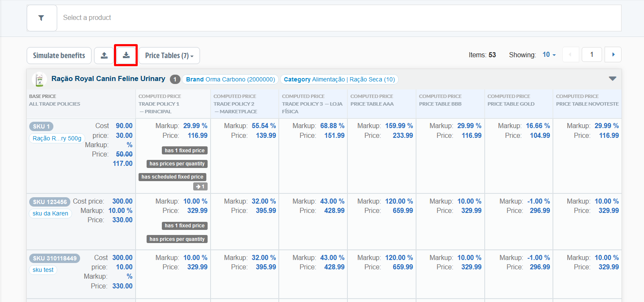Open the sku da Karen link
This screenshot has height=302, width=644.
point(50,213)
